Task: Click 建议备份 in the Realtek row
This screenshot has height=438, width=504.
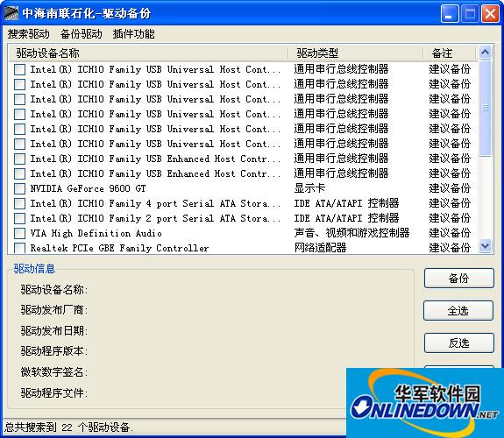Action: coord(450,248)
